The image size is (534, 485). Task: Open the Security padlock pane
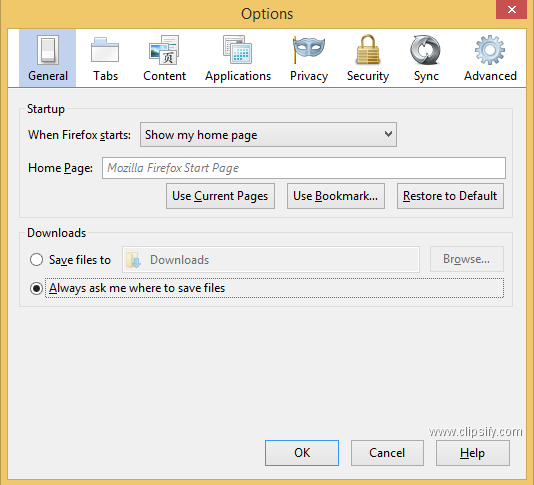coord(368,58)
